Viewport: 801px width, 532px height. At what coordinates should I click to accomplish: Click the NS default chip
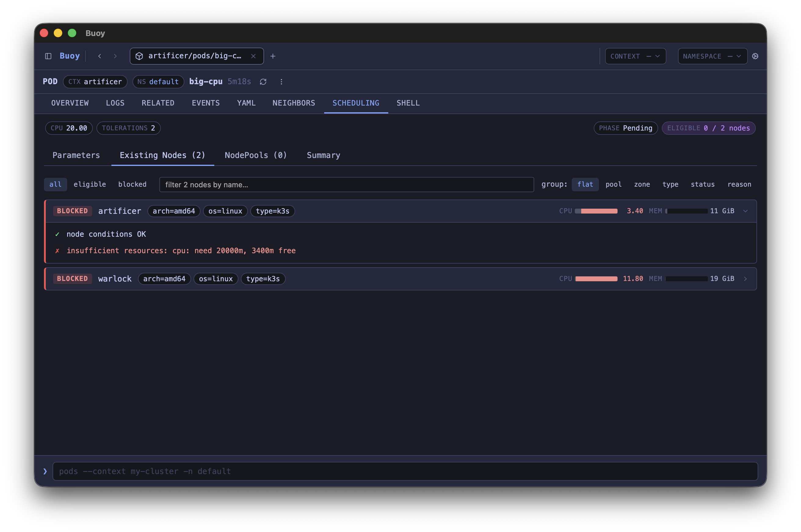(158, 82)
